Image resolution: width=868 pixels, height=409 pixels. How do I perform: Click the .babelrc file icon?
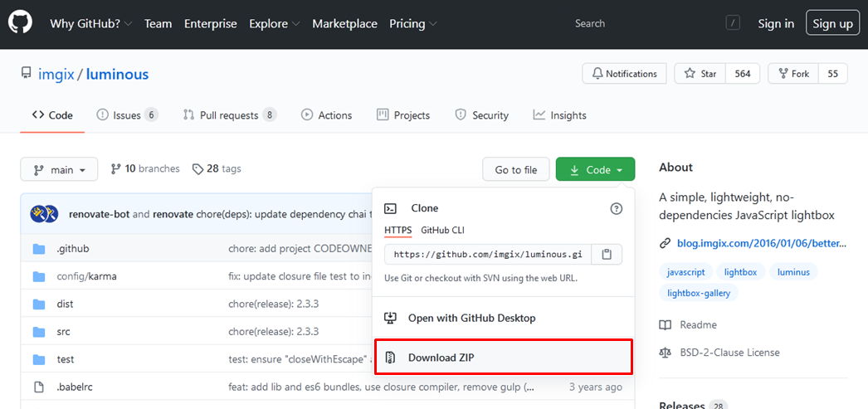click(39, 387)
